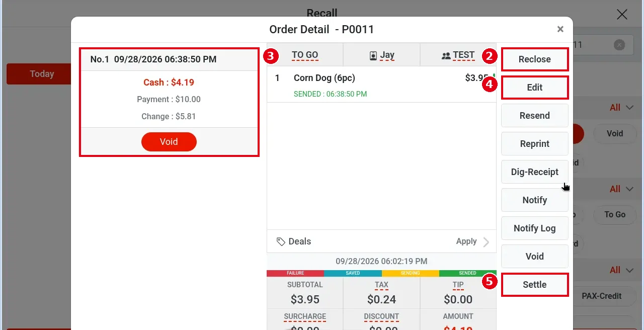Expand the third All dropdown in Recall
Viewport: 644px width, 330px height.
[x=622, y=270]
